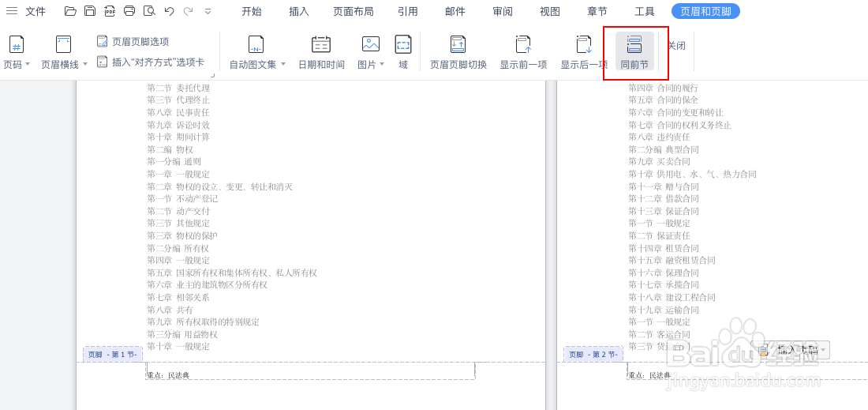The image size is (868, 410).
Task: Click line 第一节 不动产登记
Action: 182,198
